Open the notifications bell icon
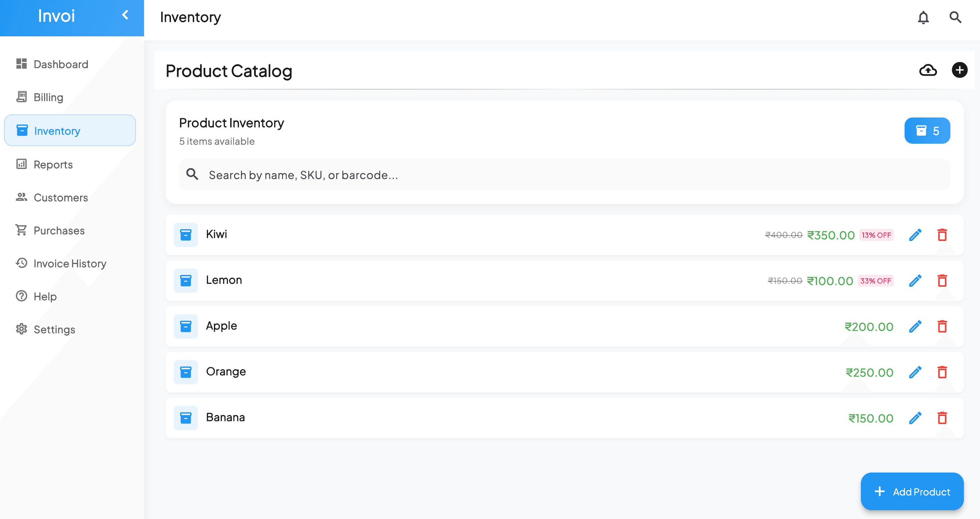 tap(923, 18)
